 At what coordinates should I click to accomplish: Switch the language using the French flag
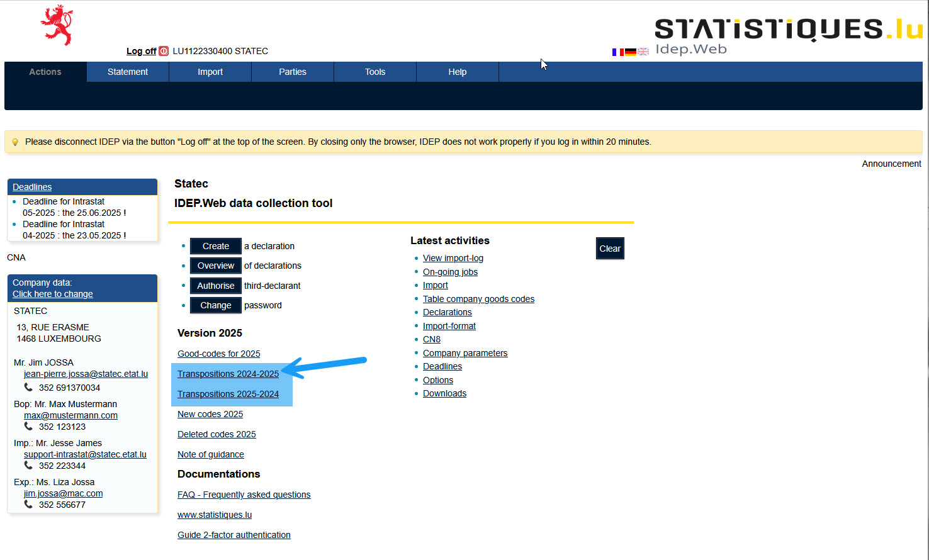click(617, 52)
